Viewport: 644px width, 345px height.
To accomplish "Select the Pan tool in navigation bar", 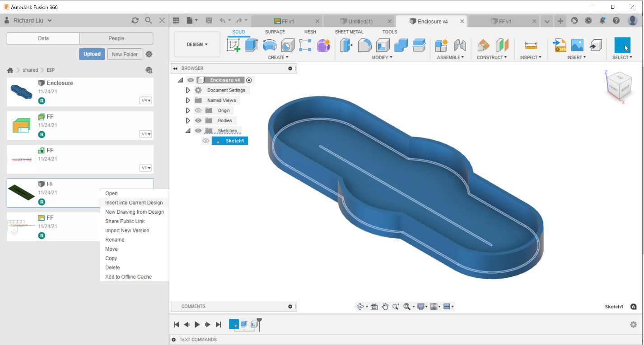I will click(x=386, y=306).
